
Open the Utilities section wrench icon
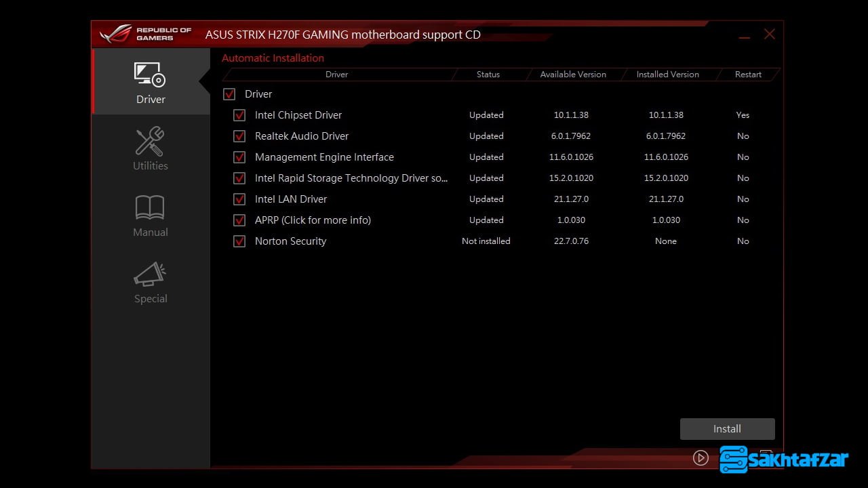(x=150, y=142)
